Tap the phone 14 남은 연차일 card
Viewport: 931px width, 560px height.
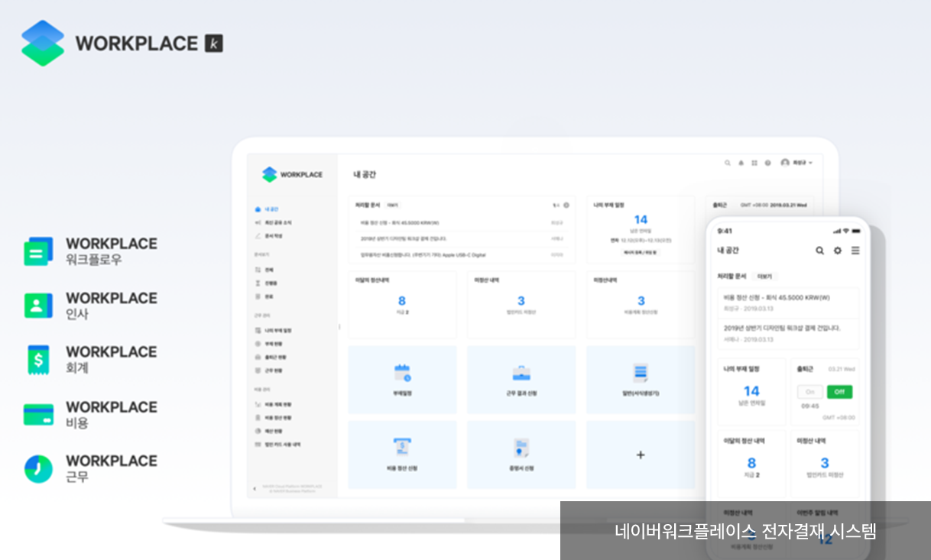(751, 392)
